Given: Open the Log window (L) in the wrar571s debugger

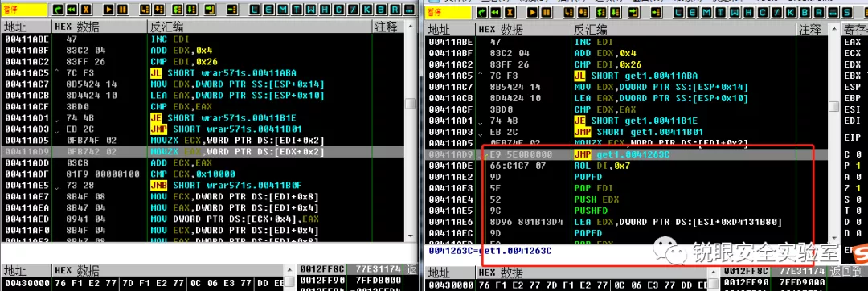Looking at the screenshot, I should [x=254, y=10].
